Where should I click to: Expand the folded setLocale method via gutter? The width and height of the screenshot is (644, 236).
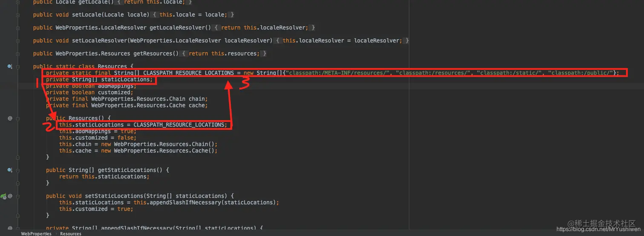(x=18, y=15)
